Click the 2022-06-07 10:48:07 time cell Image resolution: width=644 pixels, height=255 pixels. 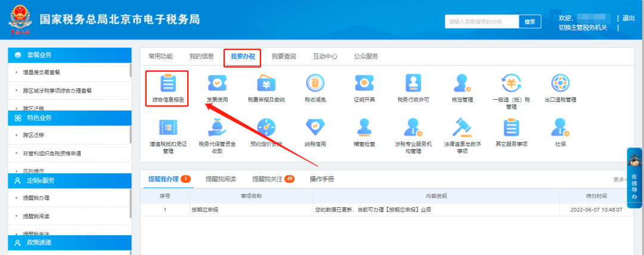click(x=596, y=210)
